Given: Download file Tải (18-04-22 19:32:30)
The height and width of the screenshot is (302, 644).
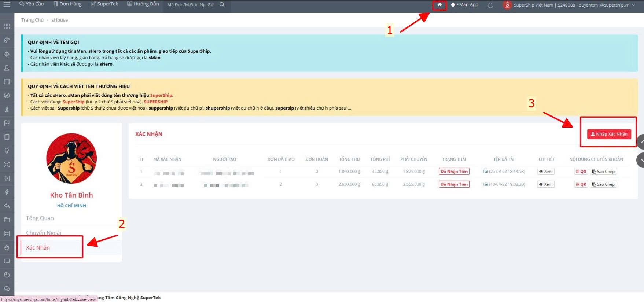Looking at the screenshot, I should click(504, 184).
